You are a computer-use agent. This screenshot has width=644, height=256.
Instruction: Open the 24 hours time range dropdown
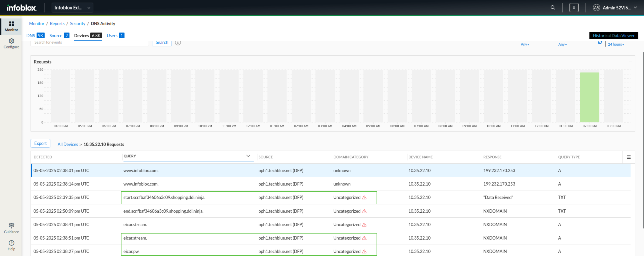pos(616,44)
